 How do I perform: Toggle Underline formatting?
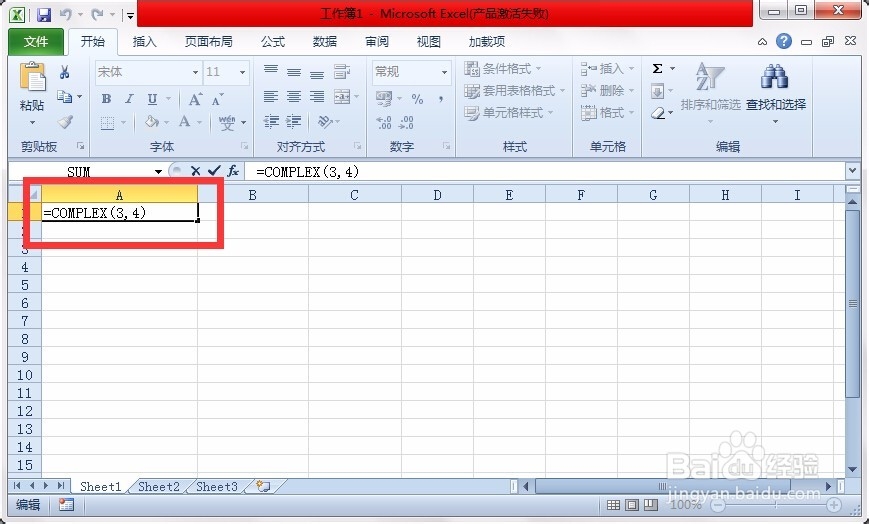pyautogui.click(x=152, y=99)
